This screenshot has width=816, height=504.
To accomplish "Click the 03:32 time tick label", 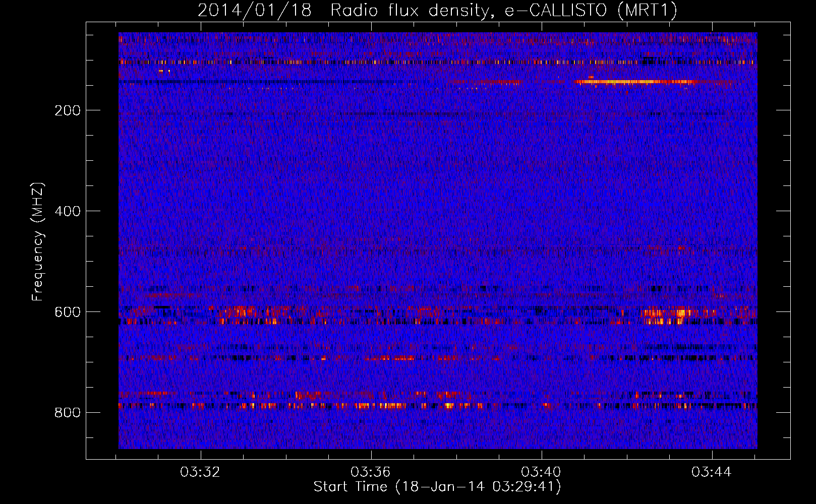I will 201,472.
